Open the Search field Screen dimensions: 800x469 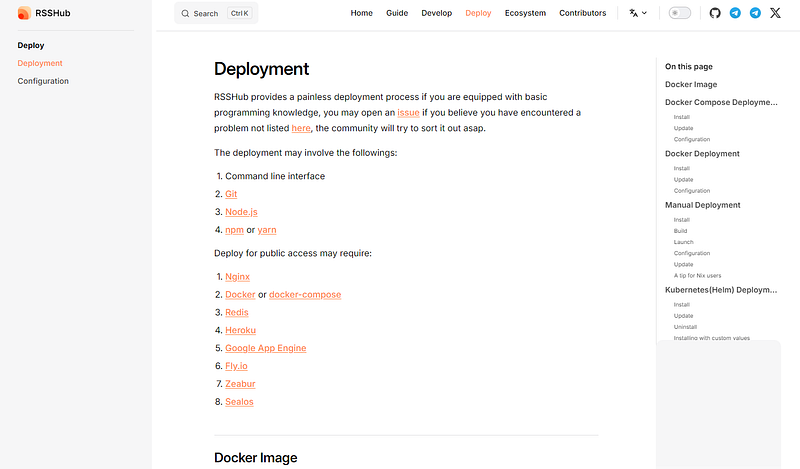point(216,13)
